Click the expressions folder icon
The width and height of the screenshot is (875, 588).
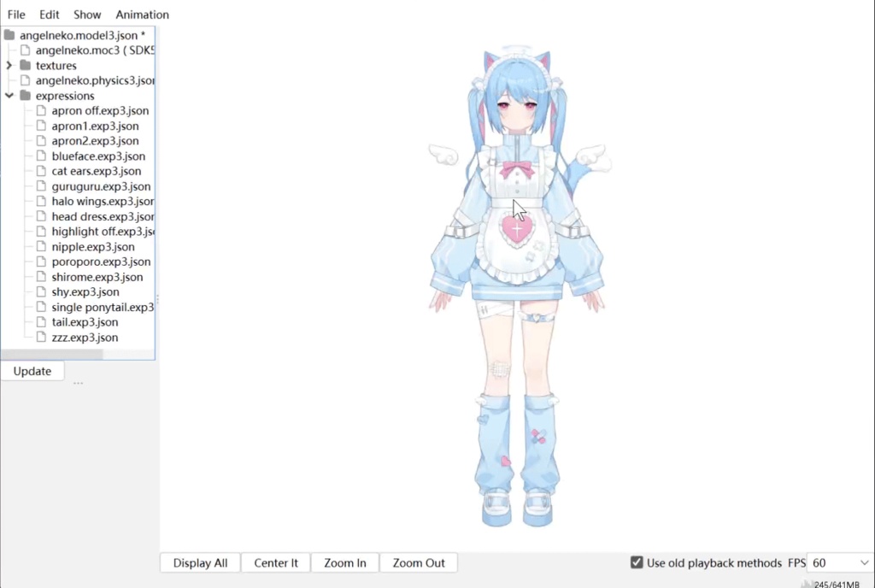pos(24,96)
